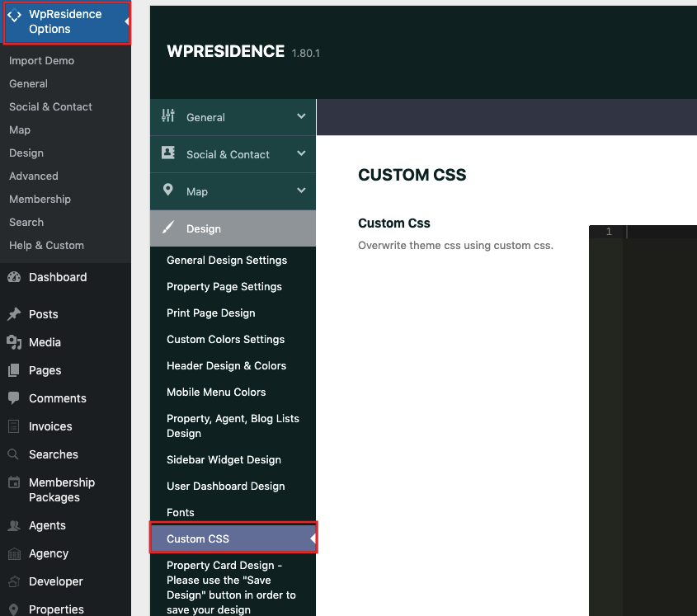
Task: Go to Invoices
Action: pos(50,426)
